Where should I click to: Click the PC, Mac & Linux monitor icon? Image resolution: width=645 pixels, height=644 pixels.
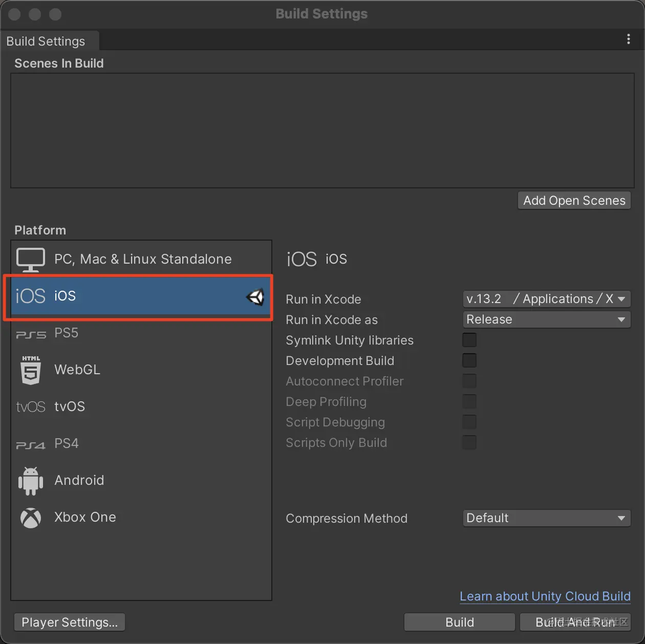click(x=31, y=260)
